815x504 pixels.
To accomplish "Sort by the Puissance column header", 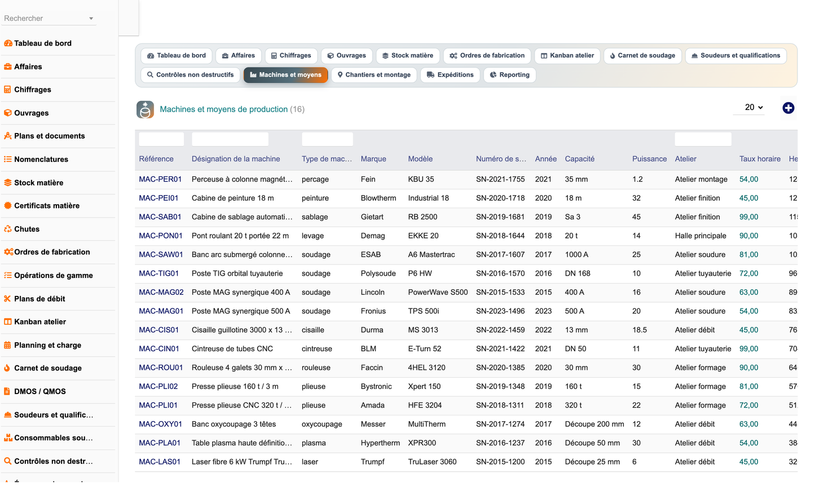I will coord(649,159).
